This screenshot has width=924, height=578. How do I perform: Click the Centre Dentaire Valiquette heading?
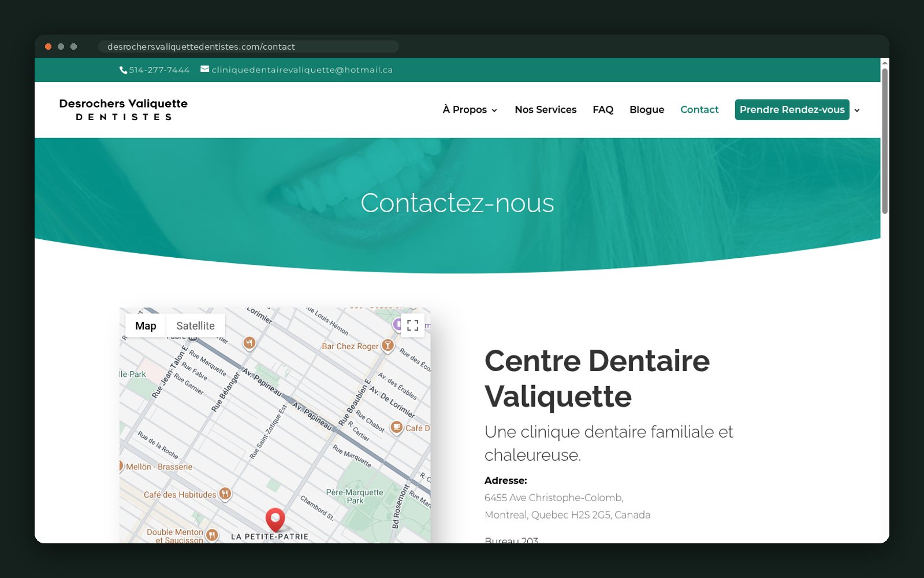(x=597, y=379)
